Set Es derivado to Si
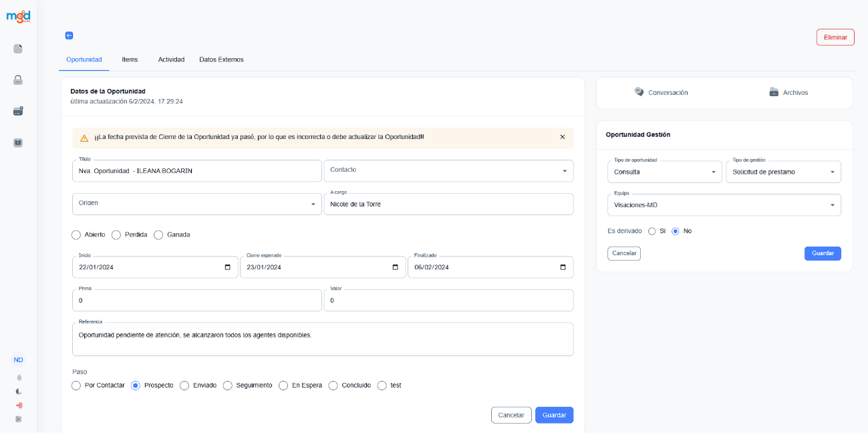The image size is (868, 433). click(x=652, y=231)
